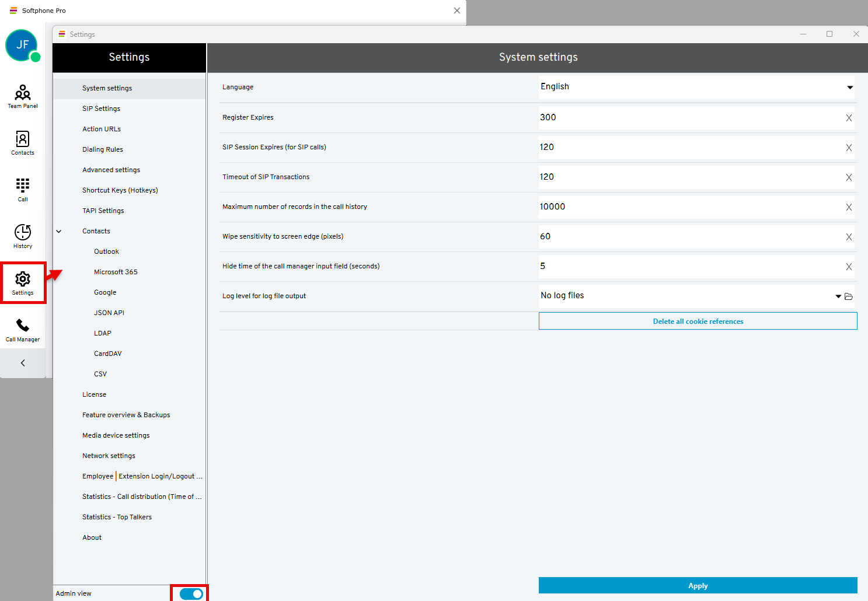Click Delete all cookie references button
The width and height of the screenshot is (868, 601).
point(698,322)
